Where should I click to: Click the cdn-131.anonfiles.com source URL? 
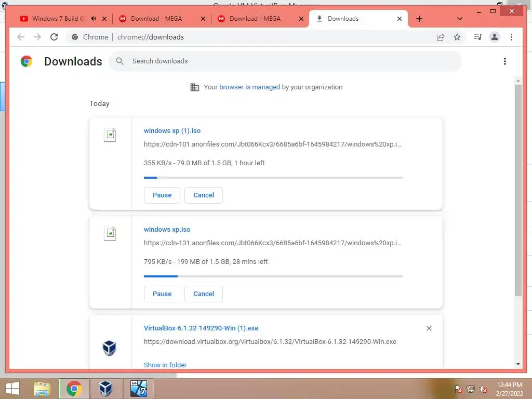click(x=272, y=243)
